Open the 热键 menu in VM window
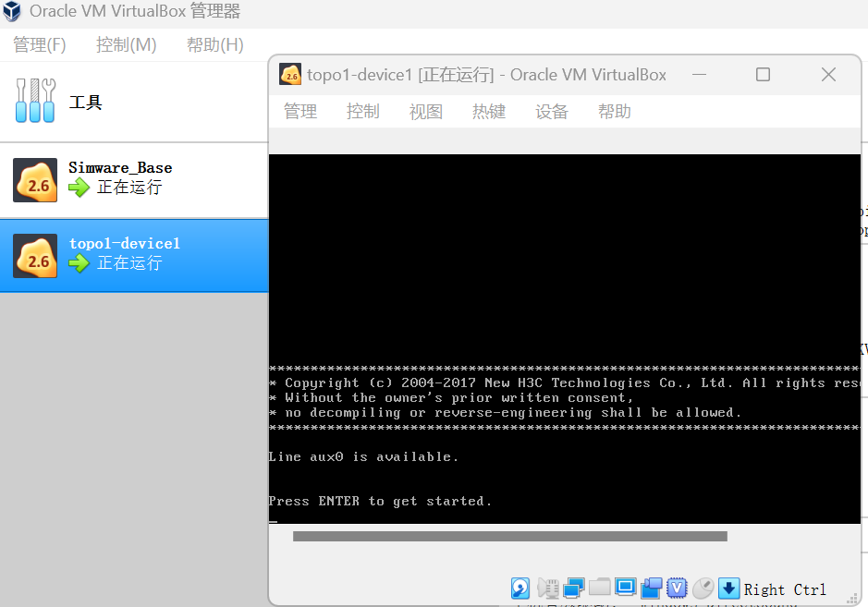This screenshot has height=607, width=868. pos(489,111)
